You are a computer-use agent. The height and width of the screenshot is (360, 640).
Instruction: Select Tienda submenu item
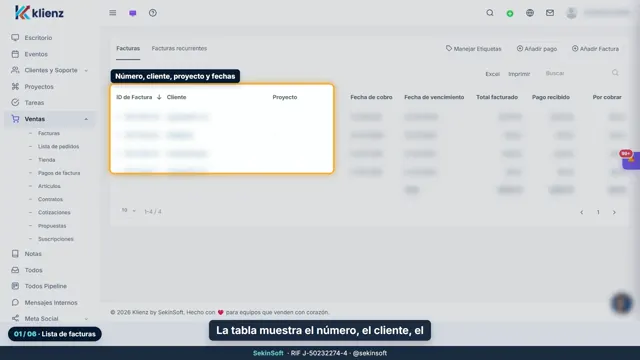click(47, 160)
